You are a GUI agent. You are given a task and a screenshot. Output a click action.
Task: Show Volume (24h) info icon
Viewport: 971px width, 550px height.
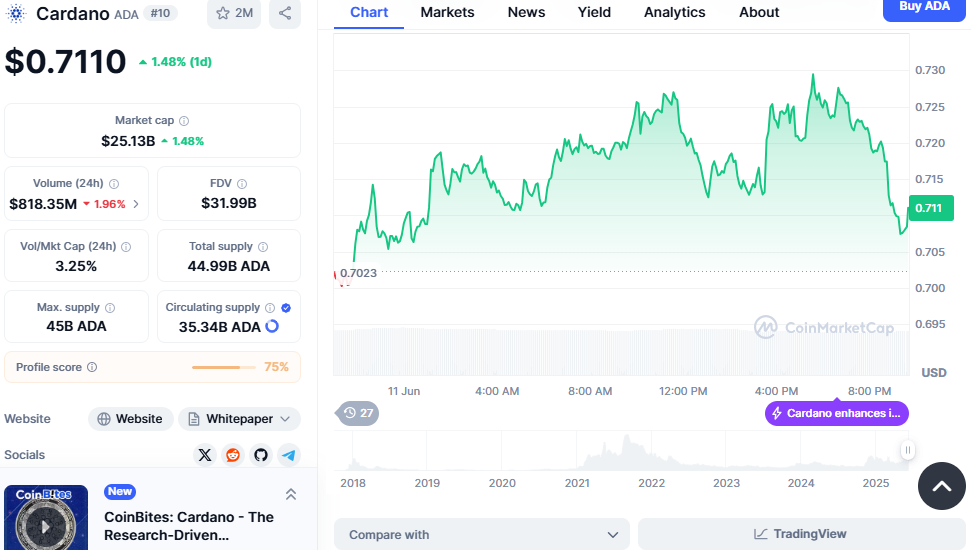pos(114,184)
